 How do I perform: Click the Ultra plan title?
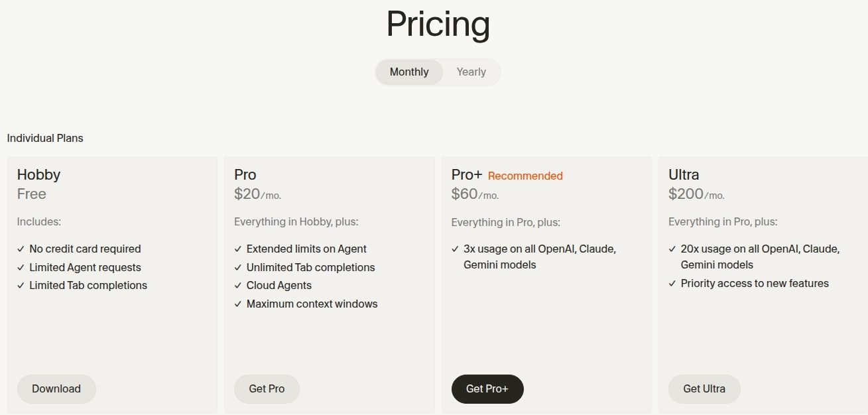point(684,175)
